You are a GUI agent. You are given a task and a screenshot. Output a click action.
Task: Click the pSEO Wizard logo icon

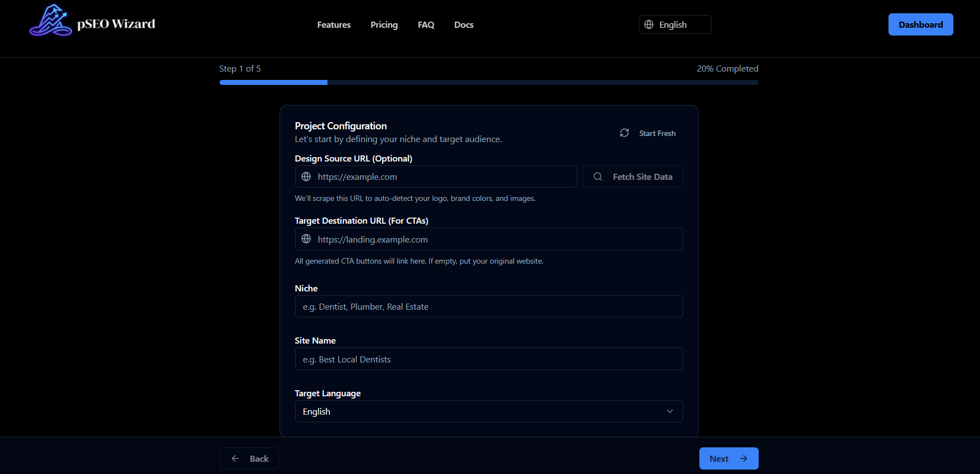(50, 21)
